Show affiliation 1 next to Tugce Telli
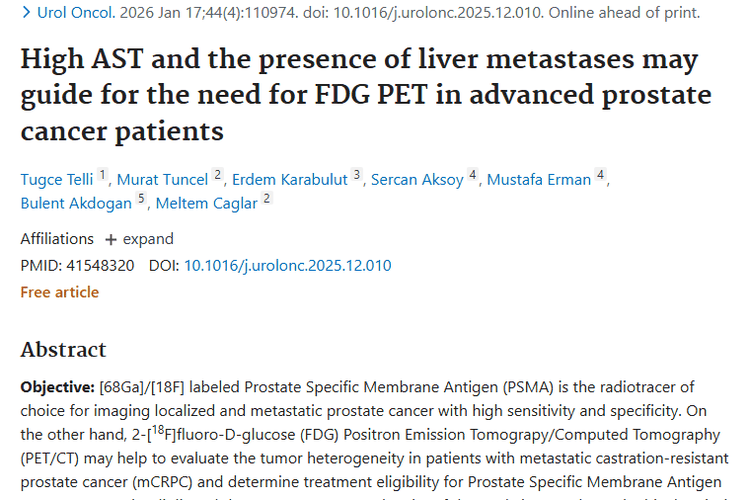Screen dimensions: 750x500 [x=102, y=176]
